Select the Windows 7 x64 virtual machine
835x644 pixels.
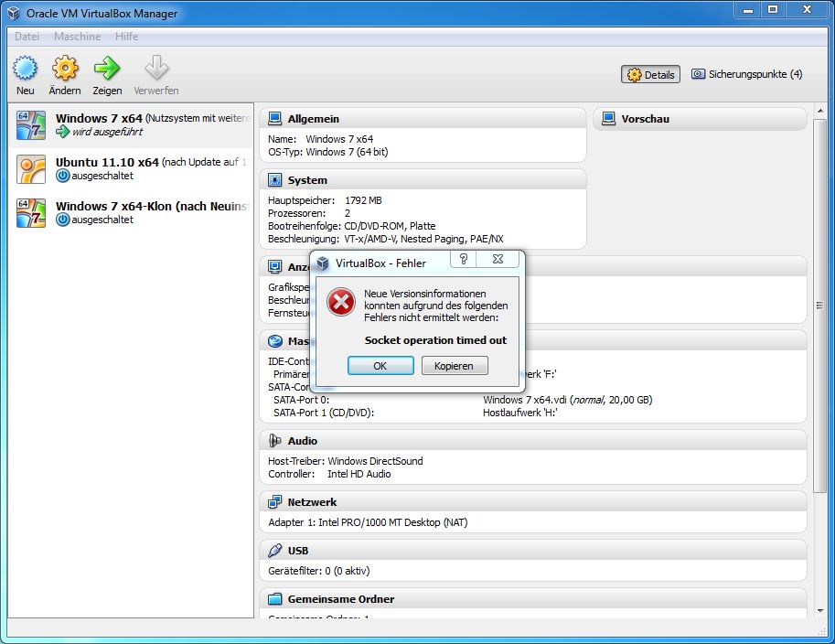[131, 125]
